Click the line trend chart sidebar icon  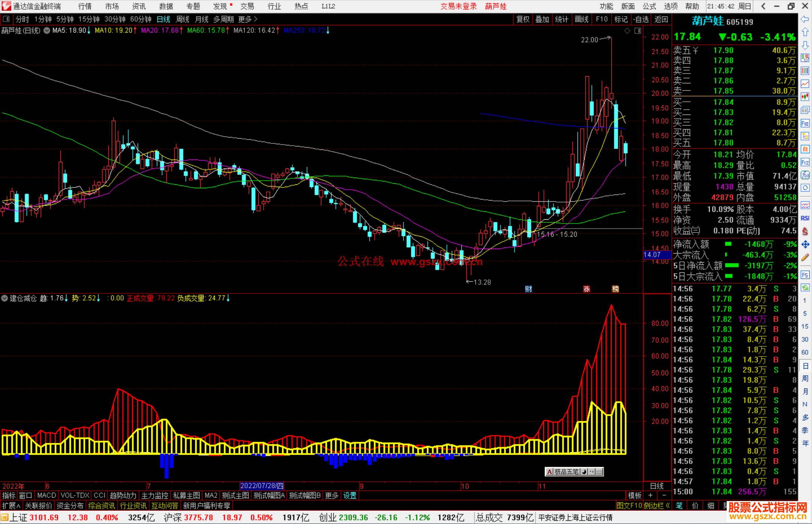pyautogui.click(x=805, y=84)
